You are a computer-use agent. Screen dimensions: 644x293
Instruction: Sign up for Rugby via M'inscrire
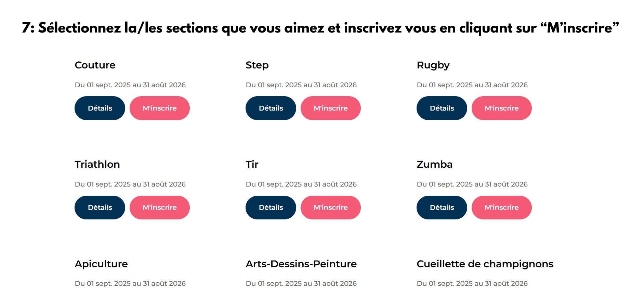point(501,108)
